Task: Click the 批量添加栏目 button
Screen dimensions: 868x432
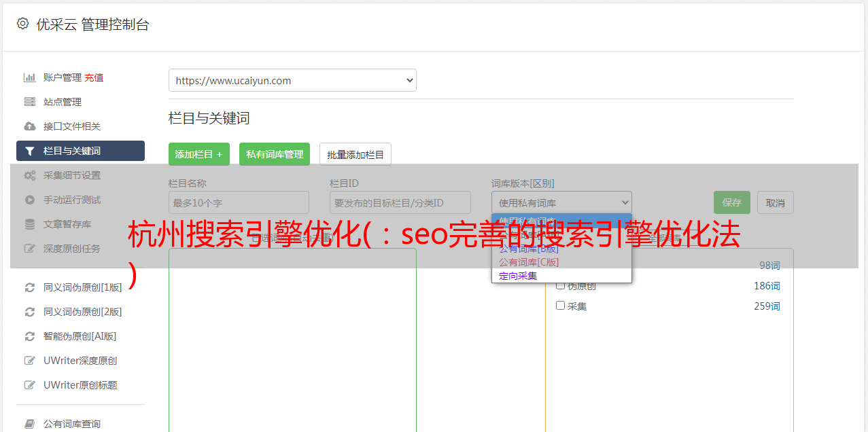Action: click(355, 154)
